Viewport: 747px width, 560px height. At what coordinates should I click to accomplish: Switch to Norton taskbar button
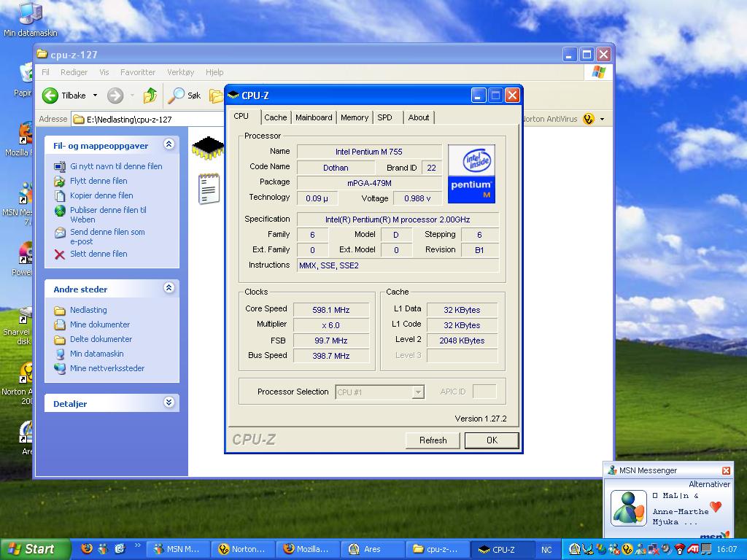pos(244,550)
